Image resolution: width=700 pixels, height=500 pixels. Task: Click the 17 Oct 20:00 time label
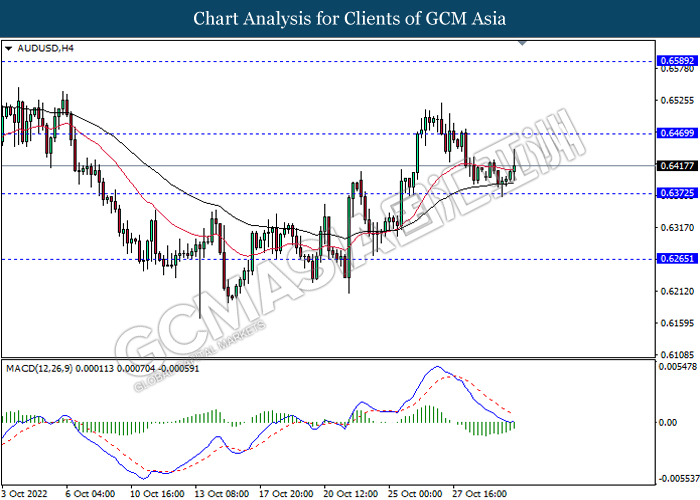pos(286,494)
